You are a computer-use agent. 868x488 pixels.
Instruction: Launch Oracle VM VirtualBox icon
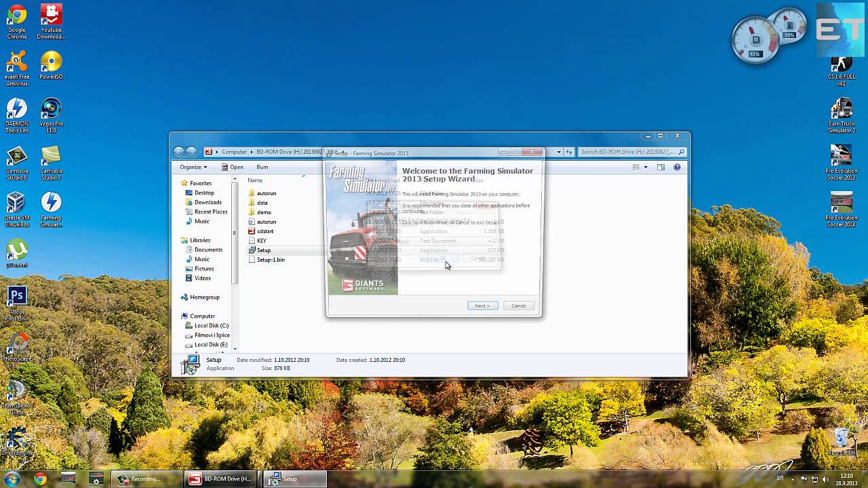(x=16, y=209)
